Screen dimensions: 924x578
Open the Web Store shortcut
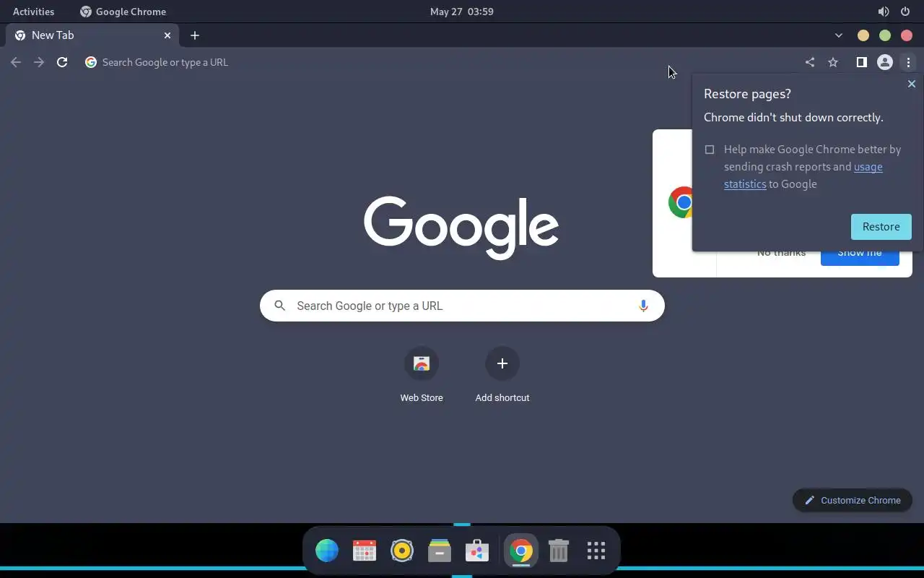pos(422,375)
